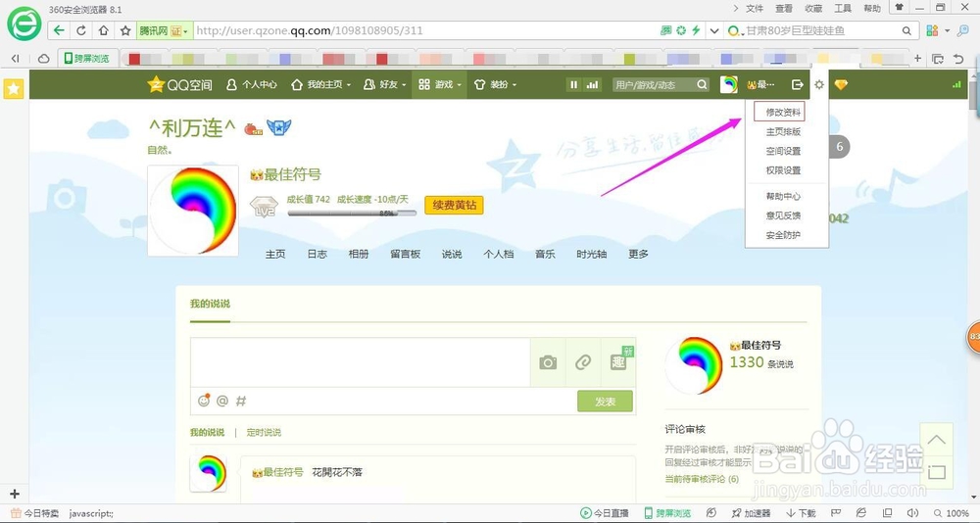This screenshot has width=980, height=523.
Task: Click the 100% zoom level control
Action: tap(952, 513)
